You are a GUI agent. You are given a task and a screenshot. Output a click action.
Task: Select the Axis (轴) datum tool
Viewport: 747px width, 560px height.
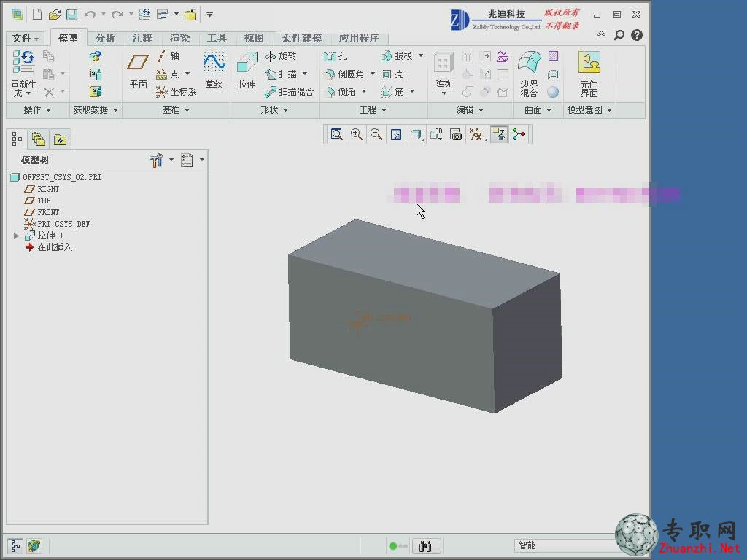coord(169,56)
